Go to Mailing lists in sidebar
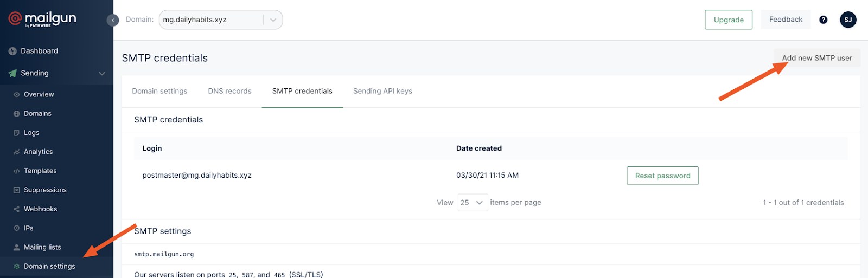Screen dimensions: 868x278 (42, 247)
